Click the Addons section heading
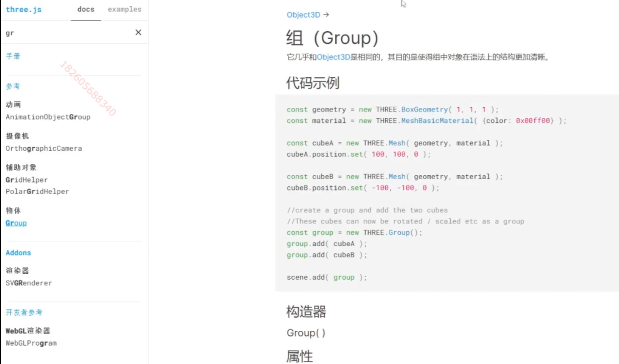The height and width of the screenshot is (364, 619). pos(18,253)
